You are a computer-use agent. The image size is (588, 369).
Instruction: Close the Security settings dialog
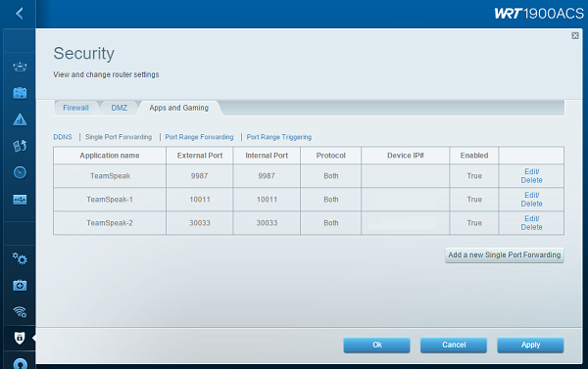(575, 35)
